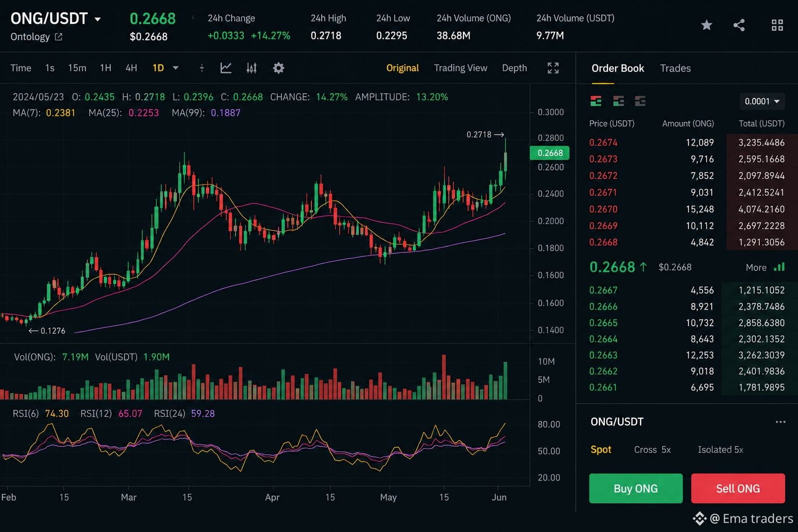The height and width of the screenshot is (532, 798).
Task: Click the fullscreen expand chart icon
Action: point(553,68)
